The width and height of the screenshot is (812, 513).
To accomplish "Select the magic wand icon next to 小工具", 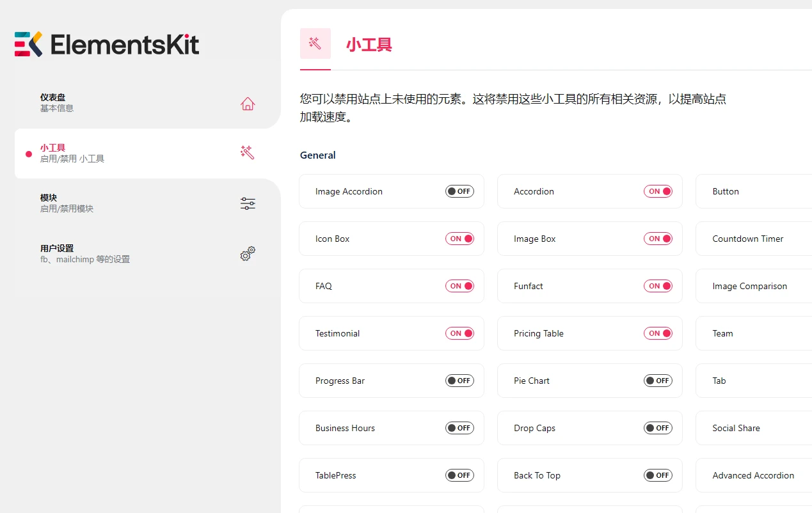I will tap(246, 152).
